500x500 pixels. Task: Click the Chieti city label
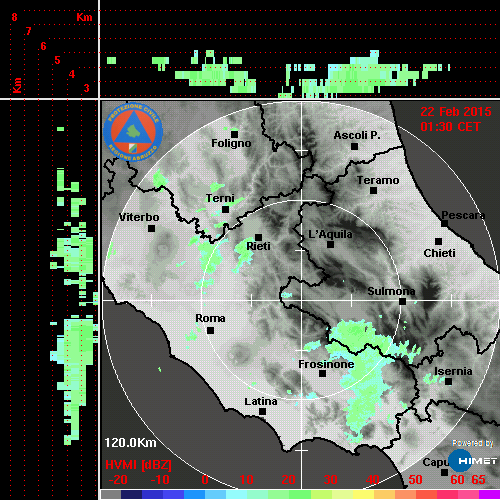[x=440, y=253]
